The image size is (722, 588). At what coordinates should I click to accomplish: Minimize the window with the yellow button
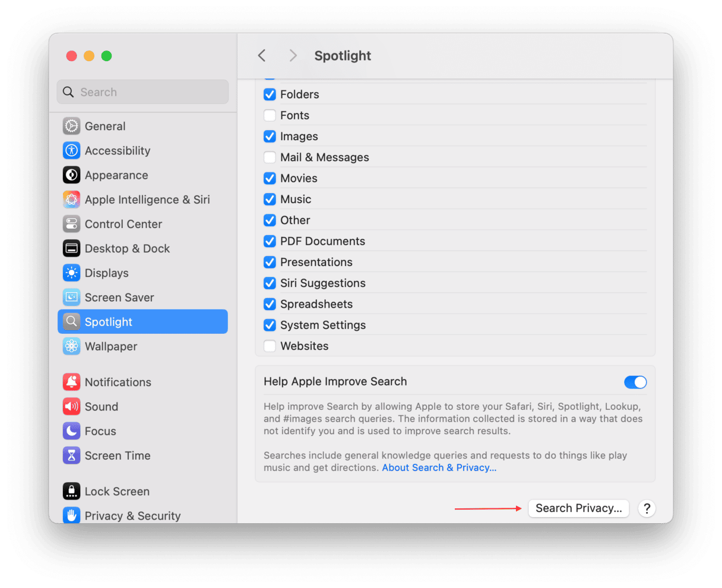point(89,56)
